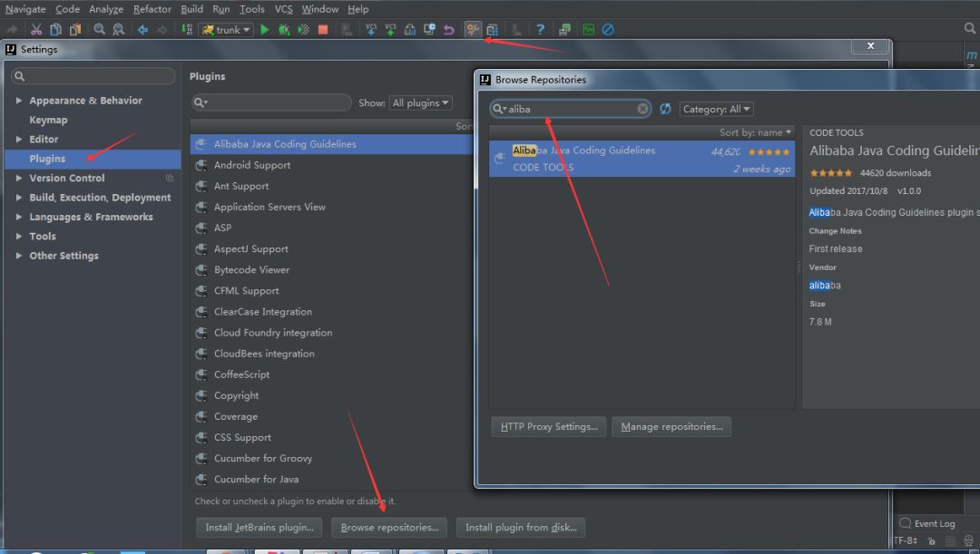The image size is (980, 554).
Task: Open the VCS menu
Action: point(284,9)
